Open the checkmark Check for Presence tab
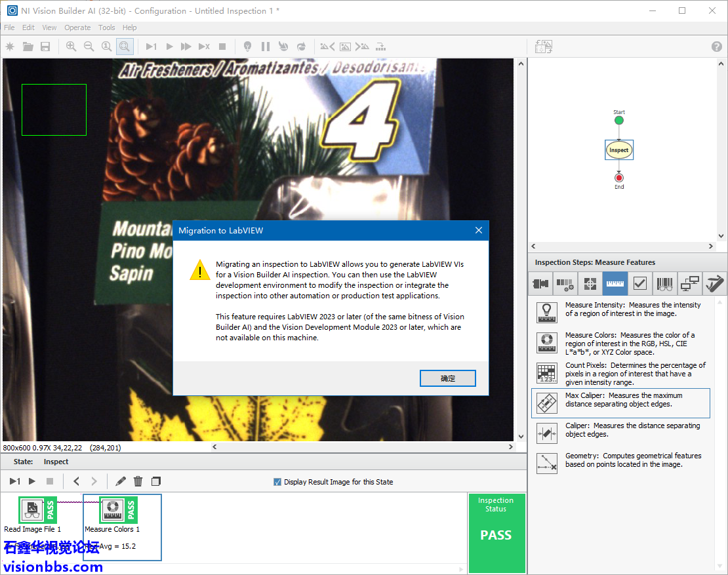 pos(640,284)
